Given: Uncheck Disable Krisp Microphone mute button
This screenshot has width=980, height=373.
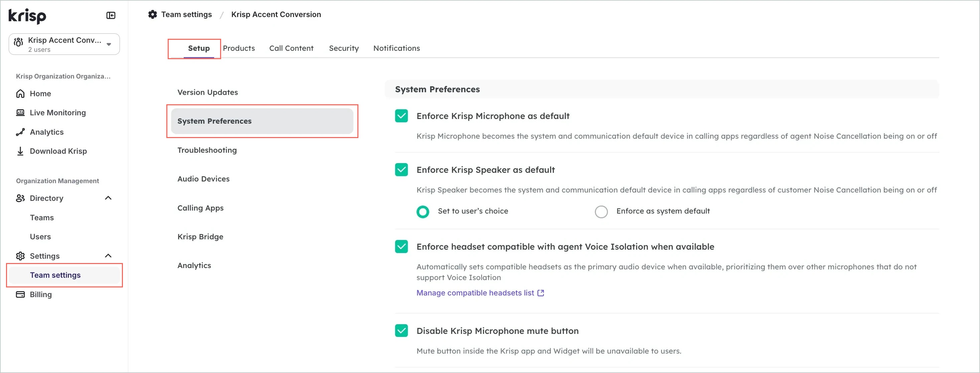Looking at the screenshot, I should tap(401, 331).
